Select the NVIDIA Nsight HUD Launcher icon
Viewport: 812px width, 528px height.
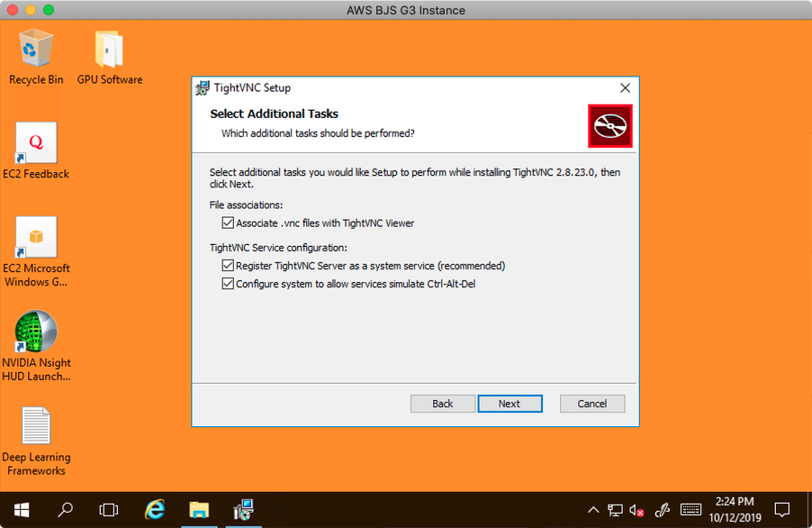(36, 333)
